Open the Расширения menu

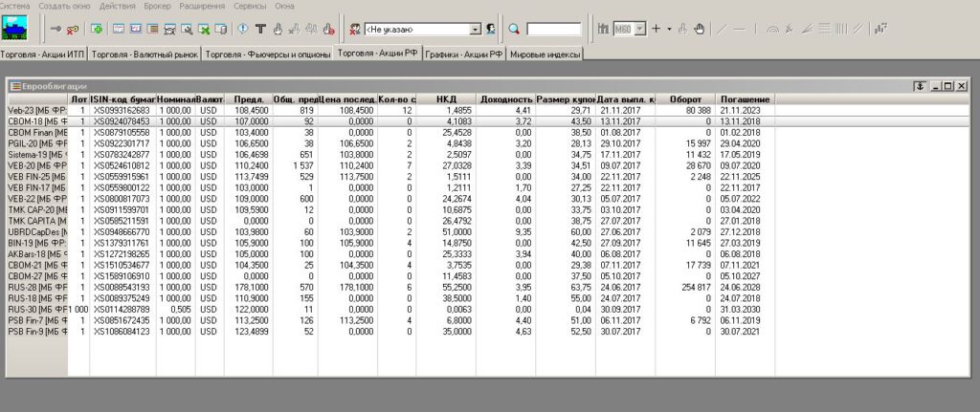[x=202, y=6]
